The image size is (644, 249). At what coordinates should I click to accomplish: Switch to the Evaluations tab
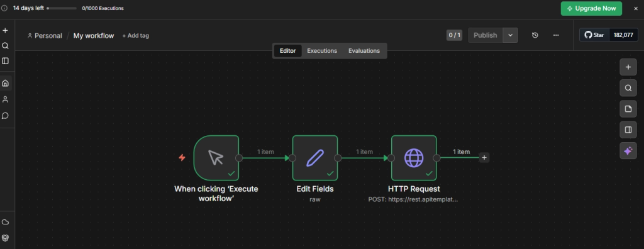click(x=364, y=51)
